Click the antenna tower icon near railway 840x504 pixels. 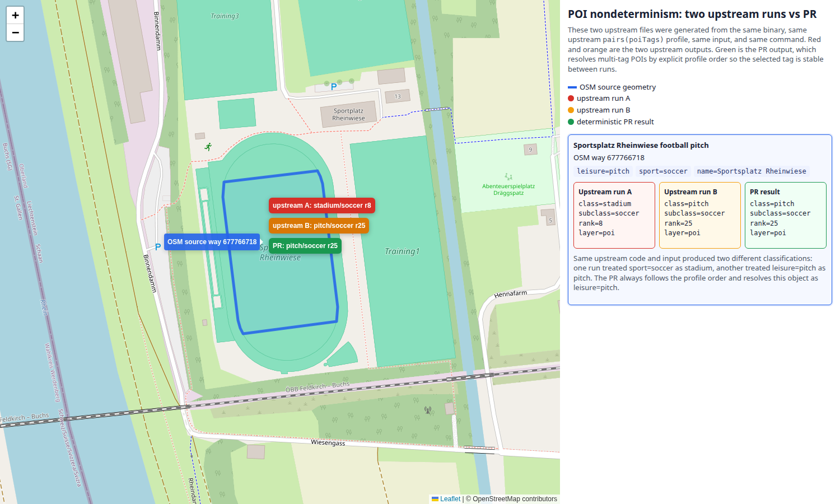click(428, 410)
